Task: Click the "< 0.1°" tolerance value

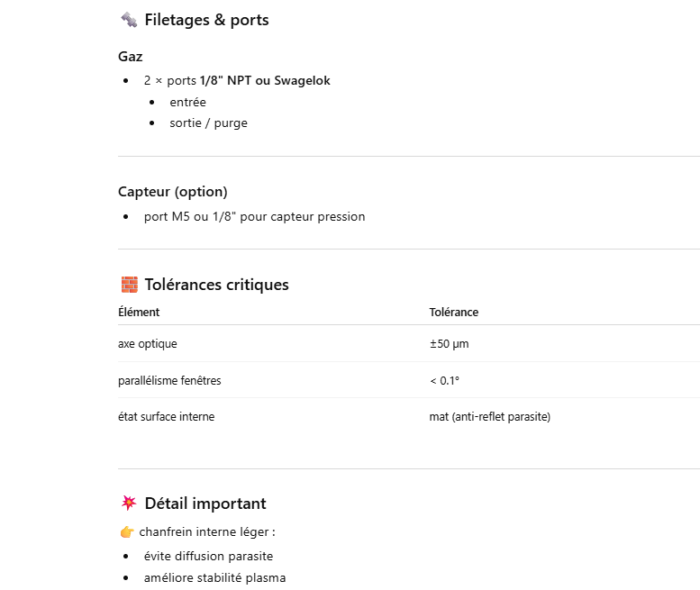Action: click(444, 381)
